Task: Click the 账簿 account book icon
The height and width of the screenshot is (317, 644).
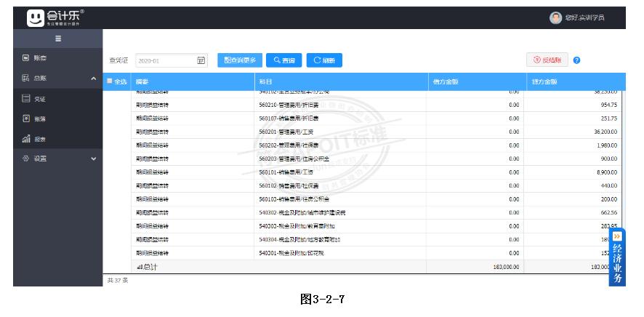Action: 25,119
